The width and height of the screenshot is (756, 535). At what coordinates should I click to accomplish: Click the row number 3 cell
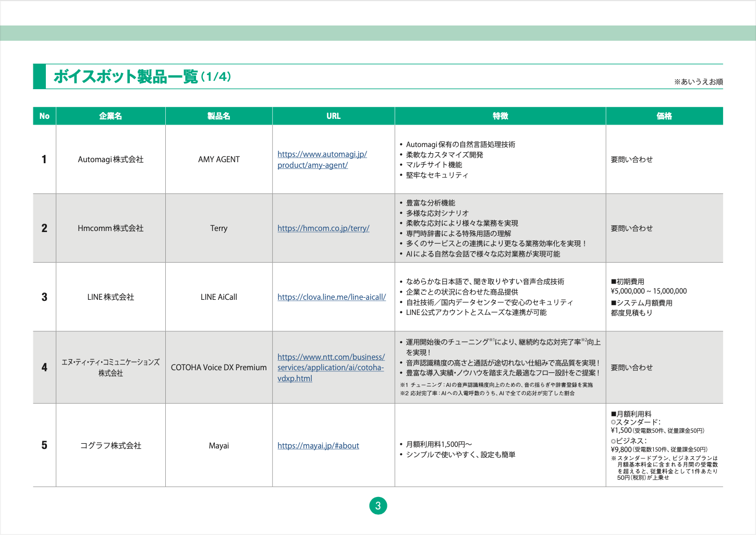[44, 297]
